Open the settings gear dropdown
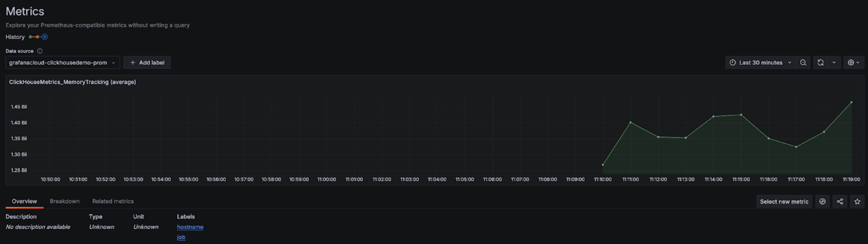Image resolution: width=868 pixels, height=244 pixels. [854, 62]
